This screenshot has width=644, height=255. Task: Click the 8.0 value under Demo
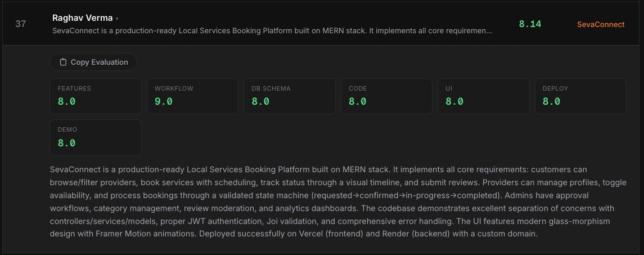pyautogui.click(x=67, y=143)
